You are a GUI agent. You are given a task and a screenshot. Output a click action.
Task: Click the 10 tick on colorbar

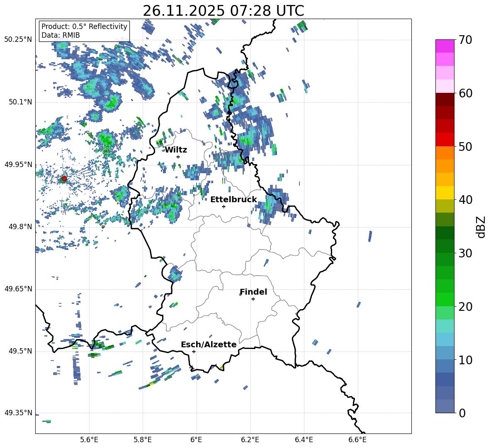[x=465, y=360]
